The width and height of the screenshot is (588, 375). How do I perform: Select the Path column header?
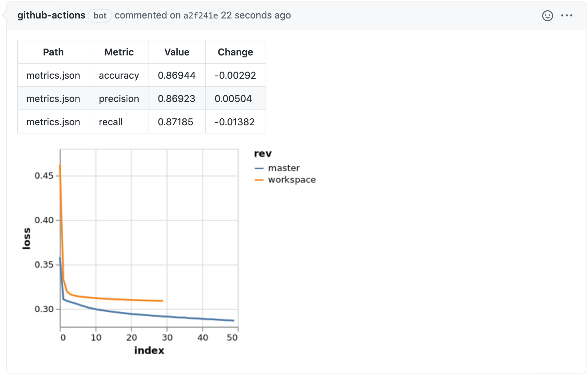tap(53, 52)
